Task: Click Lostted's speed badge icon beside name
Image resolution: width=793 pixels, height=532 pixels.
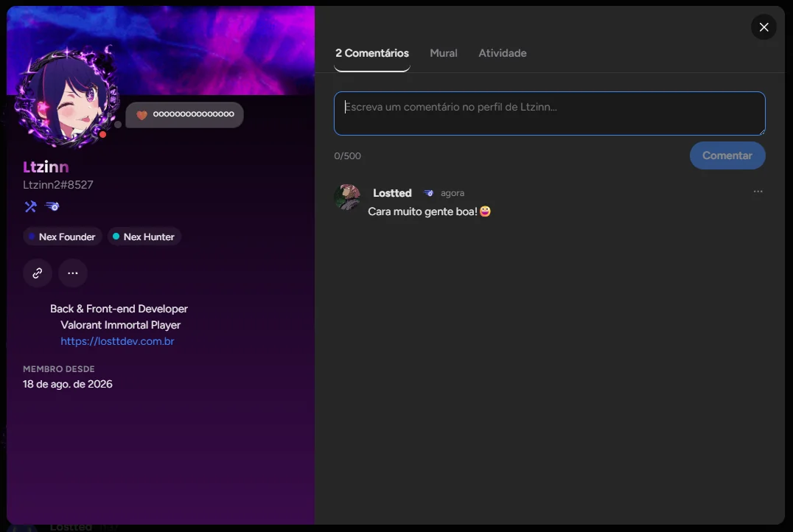Action: click(x=428, y=193)
